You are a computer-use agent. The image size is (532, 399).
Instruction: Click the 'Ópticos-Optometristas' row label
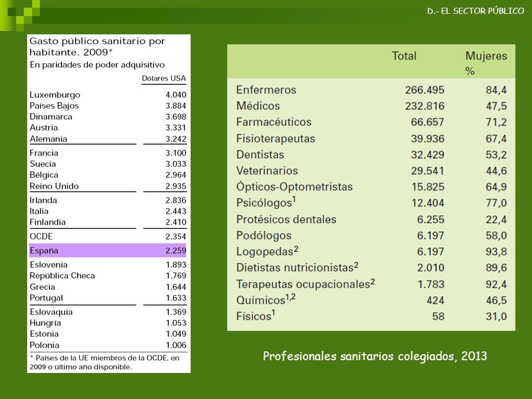click(x=294, y=187)
